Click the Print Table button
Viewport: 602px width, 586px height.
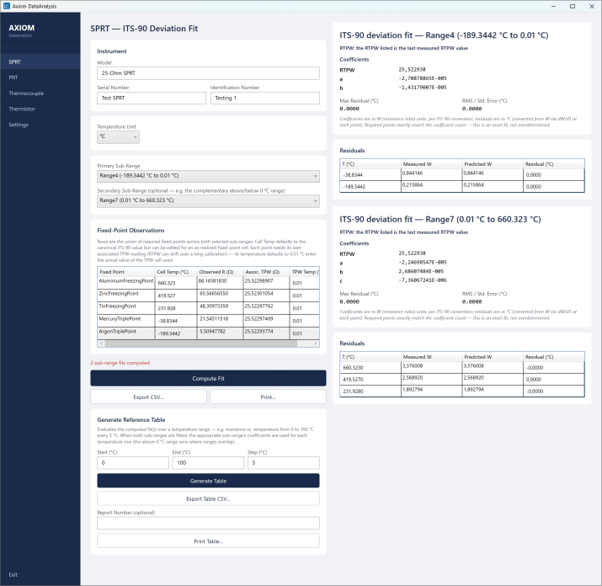(208, 541)
